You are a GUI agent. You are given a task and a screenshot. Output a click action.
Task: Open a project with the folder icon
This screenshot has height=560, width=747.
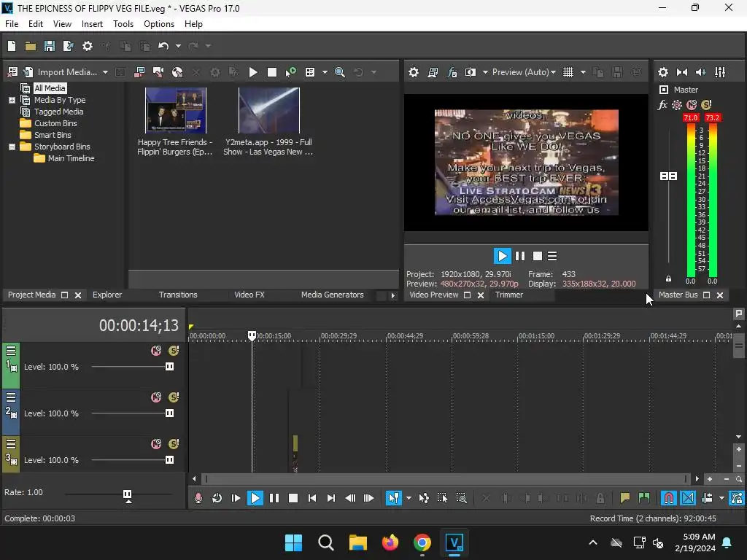[31, 46]
